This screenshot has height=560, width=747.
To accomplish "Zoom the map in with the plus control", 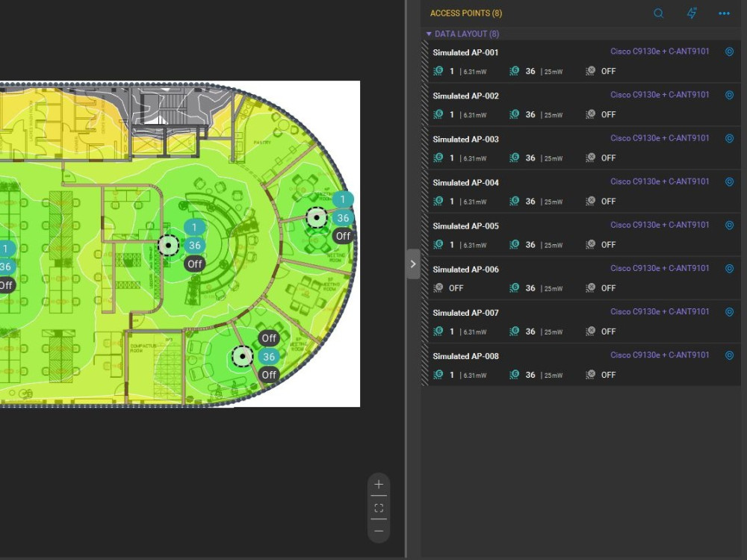I will click(x=379, y=484).
